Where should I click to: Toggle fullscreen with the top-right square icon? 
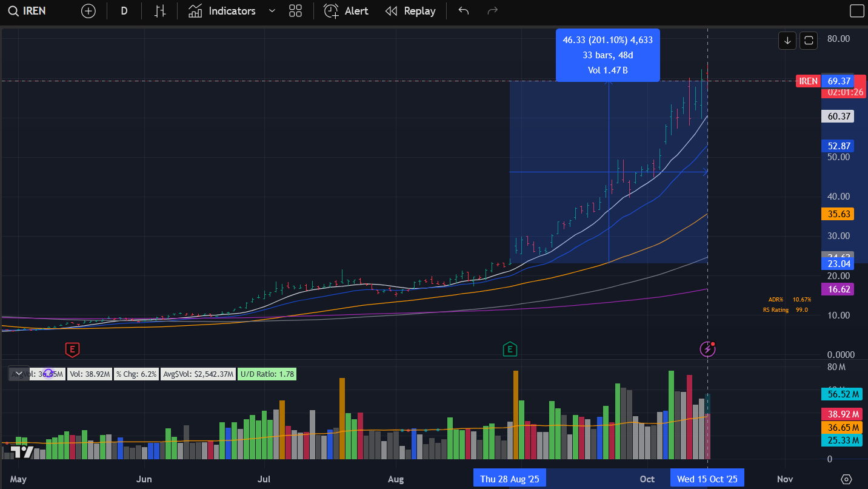pos(856,11)
